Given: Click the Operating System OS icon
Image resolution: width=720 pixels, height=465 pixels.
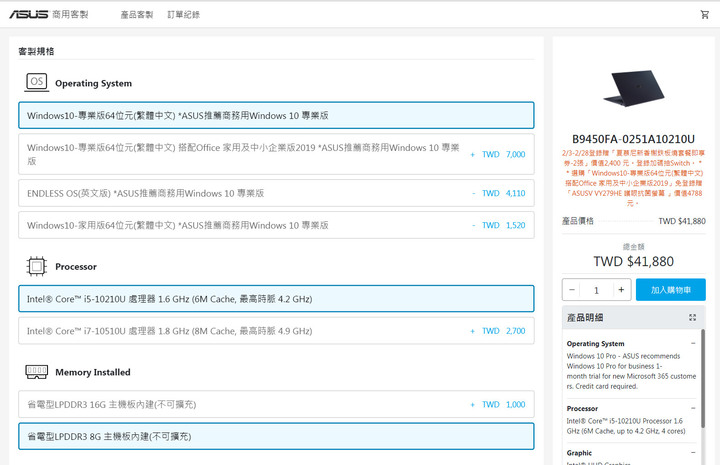Looking at the screenshot, I should 37,83.
